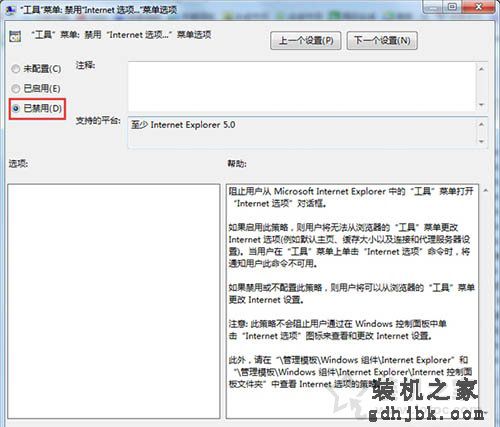500x427 pixels.
Task: Click help paragraph starting 注意: 此策略不会阻止
Action: pos(337,330)
